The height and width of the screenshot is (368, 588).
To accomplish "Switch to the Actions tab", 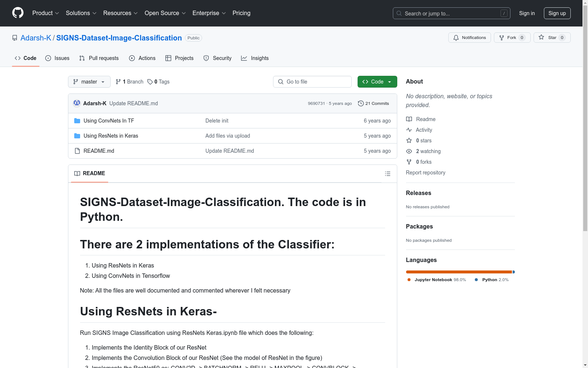I will point(142,58).
